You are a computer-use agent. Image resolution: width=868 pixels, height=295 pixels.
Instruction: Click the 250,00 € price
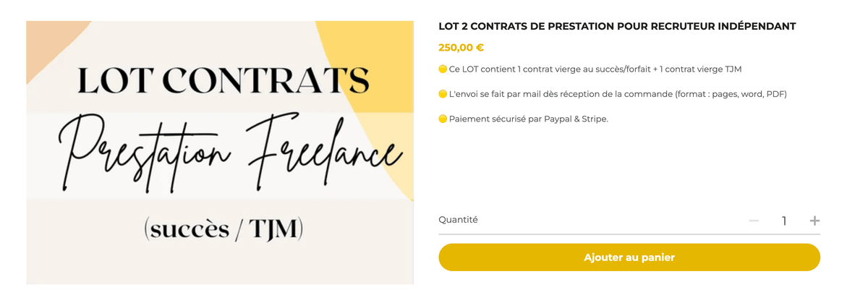461,48
